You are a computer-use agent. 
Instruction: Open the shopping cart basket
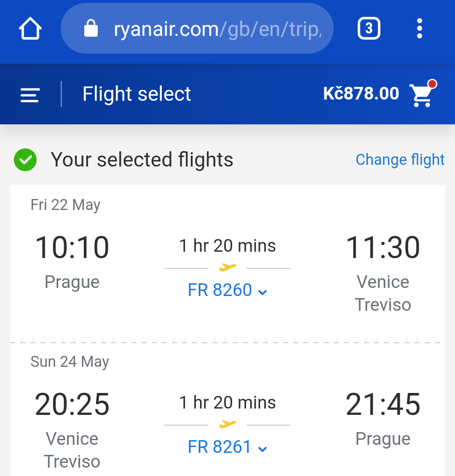(423, 93)
